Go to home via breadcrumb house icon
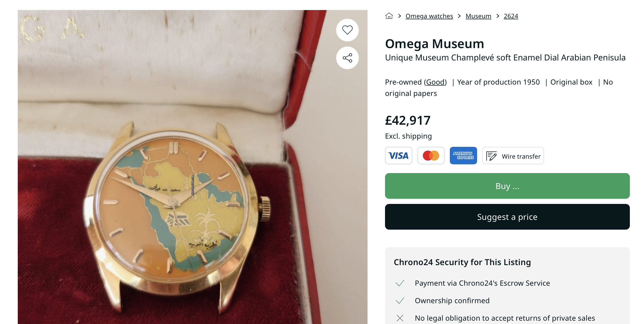The height and width of the screenshot is (324, 644). coord(389,16)
